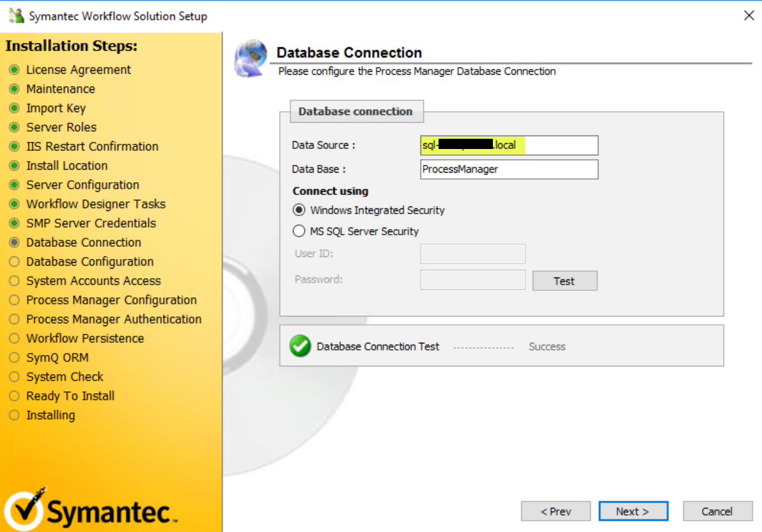Click the Installing step bullet
The width and height of the screenshot is (762, 532).
click(x=15, y=415)
